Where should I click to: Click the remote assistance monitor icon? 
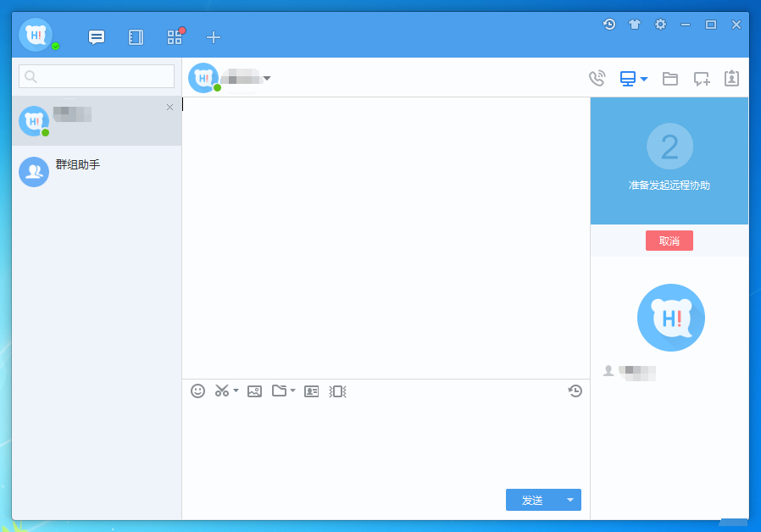pos(628,79)
